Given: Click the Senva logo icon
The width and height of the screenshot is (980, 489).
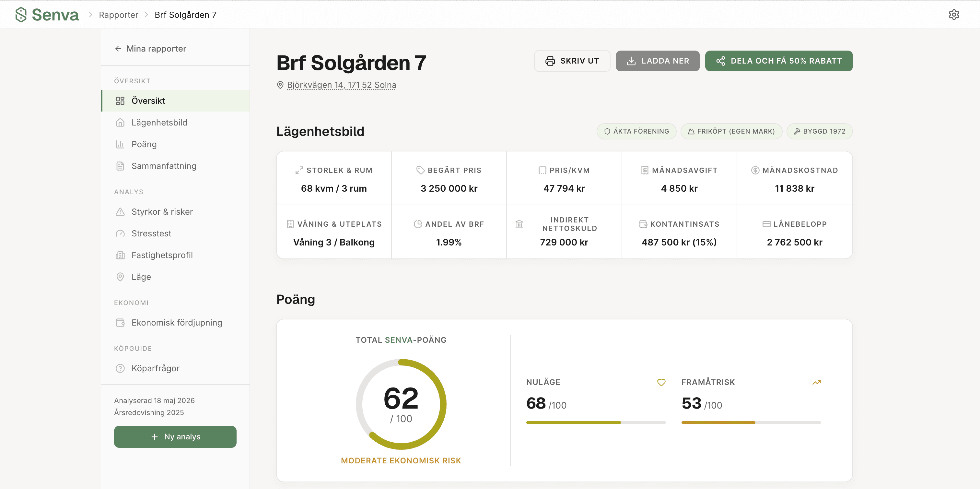Looking at the screenshot, I should tap(21, 15).
